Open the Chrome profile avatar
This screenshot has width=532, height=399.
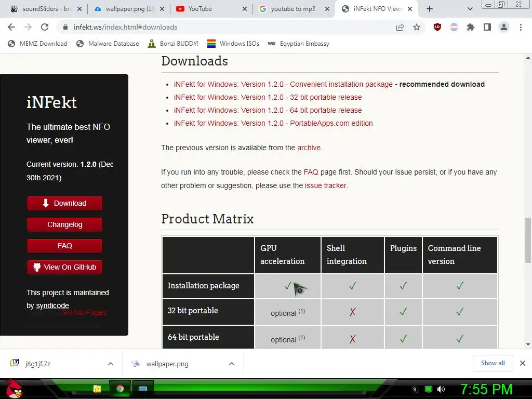tap(504, 27)
